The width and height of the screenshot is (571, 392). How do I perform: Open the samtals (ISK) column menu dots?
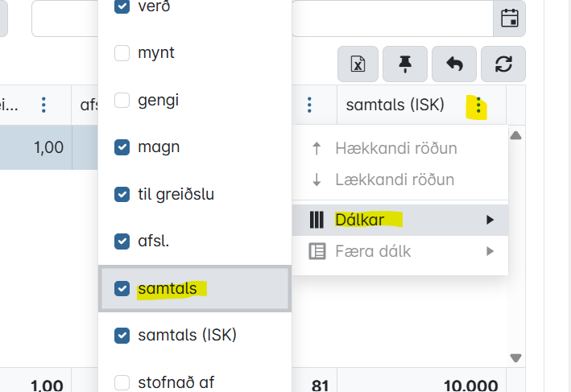coord(478,105)
